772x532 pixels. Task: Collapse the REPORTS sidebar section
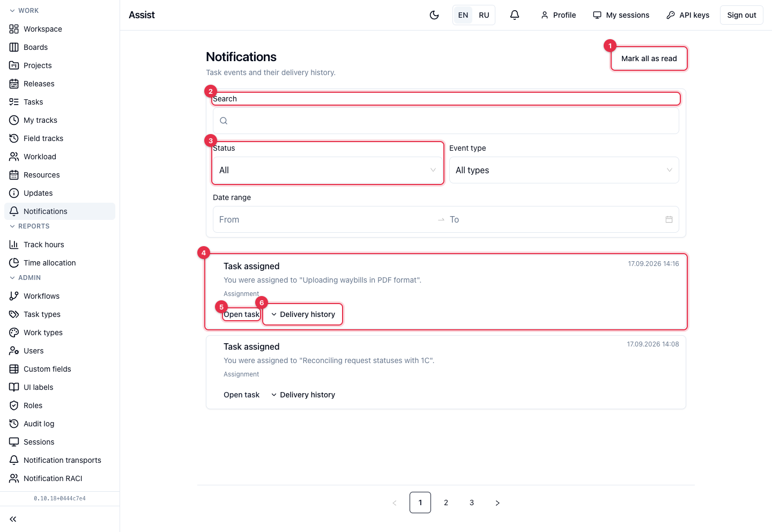pyautogui.click(x=29, y=226)
